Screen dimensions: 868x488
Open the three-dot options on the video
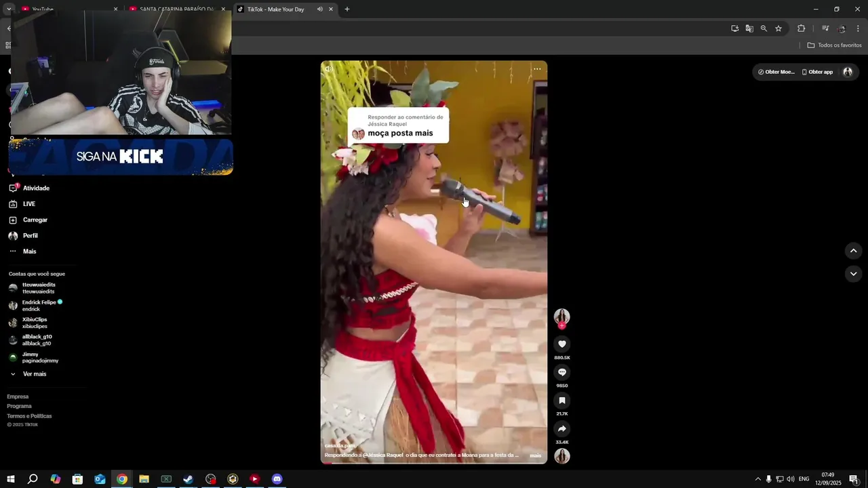[537, 68]
